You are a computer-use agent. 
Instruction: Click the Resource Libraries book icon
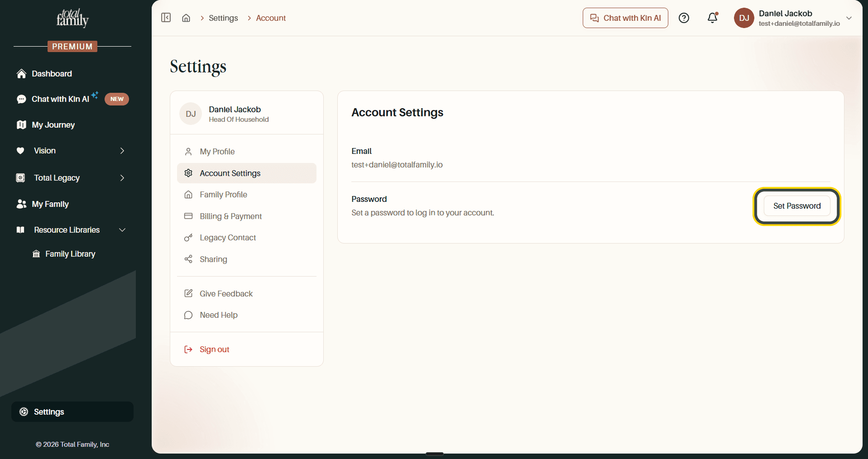(20, 230)
